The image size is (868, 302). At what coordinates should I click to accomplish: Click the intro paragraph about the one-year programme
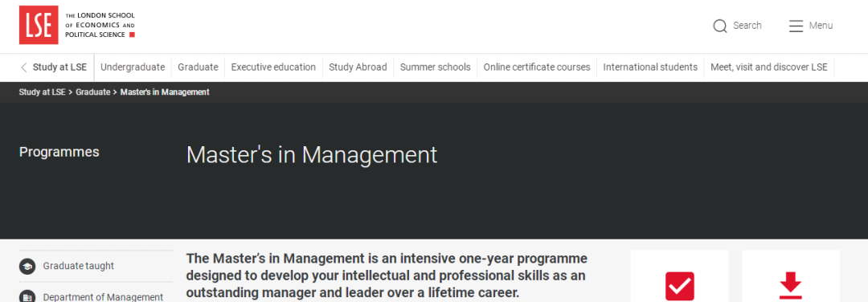click(387, 275)
